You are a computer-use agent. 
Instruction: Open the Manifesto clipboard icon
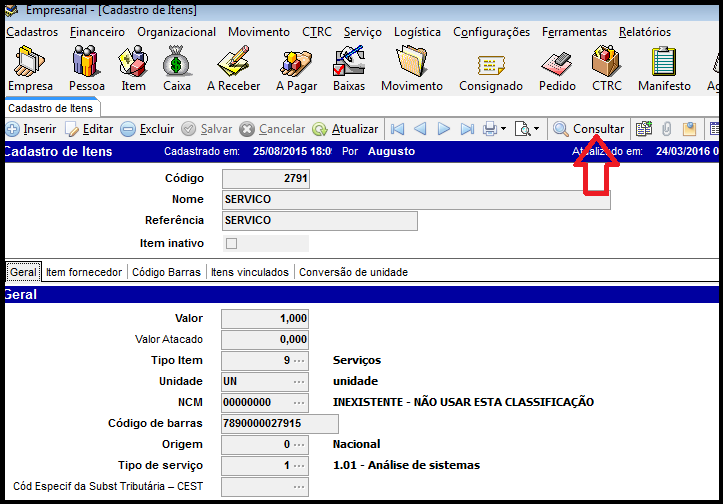coord(664,66)
